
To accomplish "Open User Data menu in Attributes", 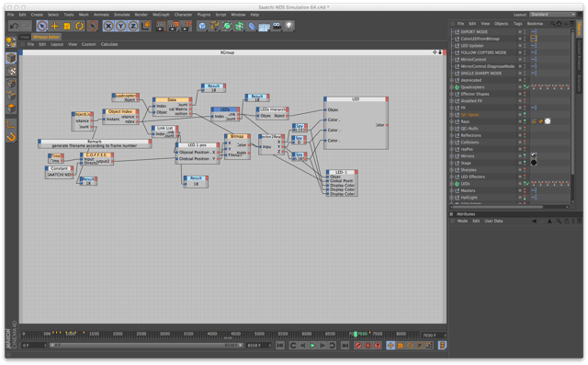I will (x=493, y=222).
